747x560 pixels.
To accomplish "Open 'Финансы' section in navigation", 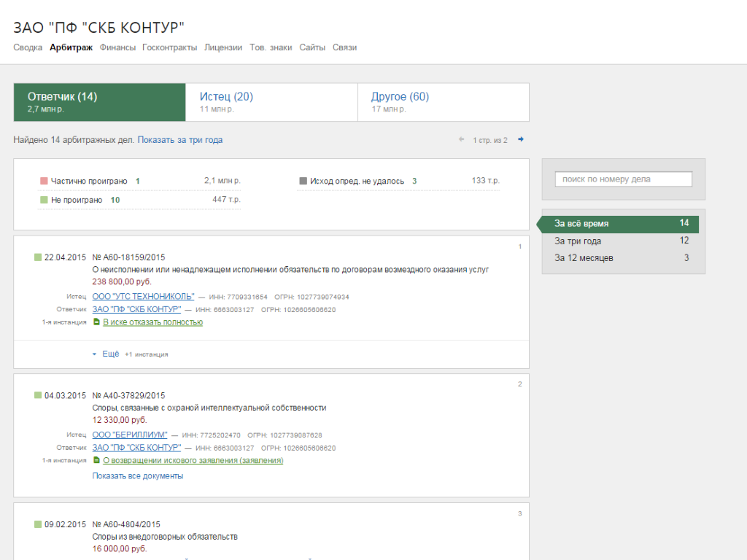I will tap(117, 47).
